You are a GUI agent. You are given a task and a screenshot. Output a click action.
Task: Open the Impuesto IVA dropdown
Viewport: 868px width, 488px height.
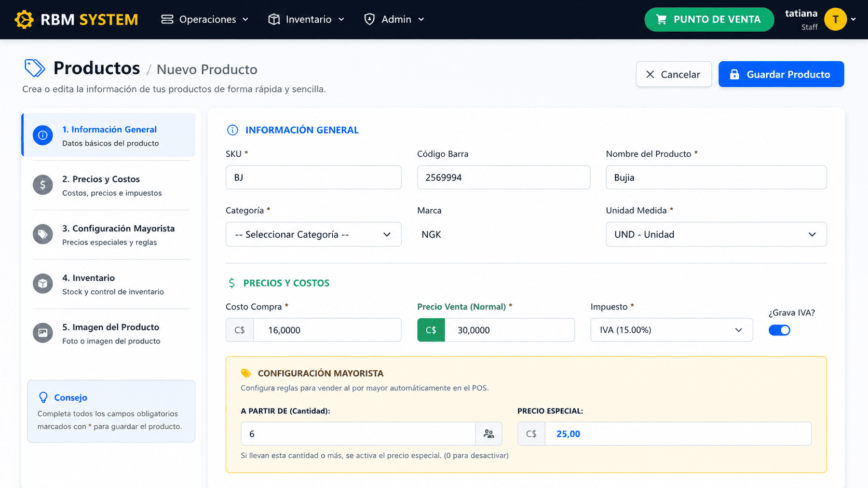(x=671, y=330)
